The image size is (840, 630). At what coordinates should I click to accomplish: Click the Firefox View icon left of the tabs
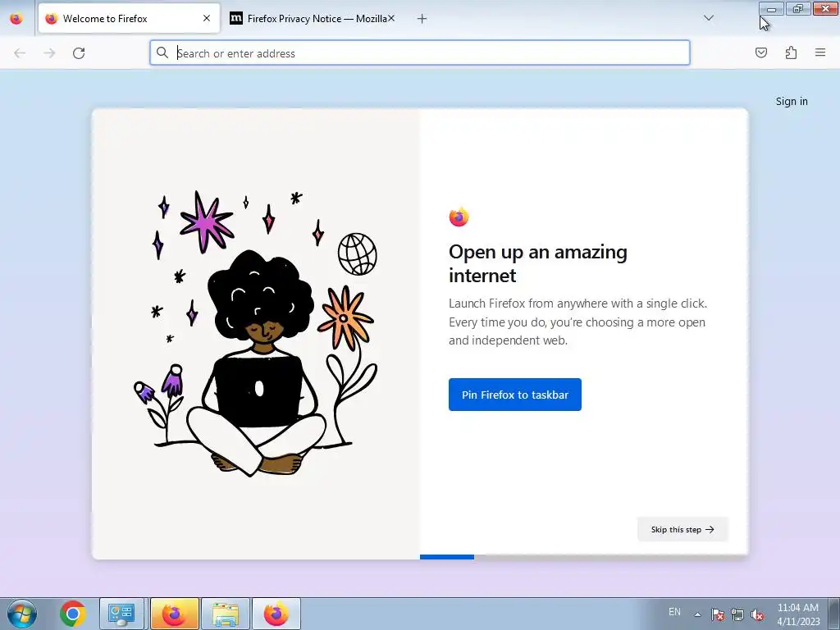pos(16,18)
